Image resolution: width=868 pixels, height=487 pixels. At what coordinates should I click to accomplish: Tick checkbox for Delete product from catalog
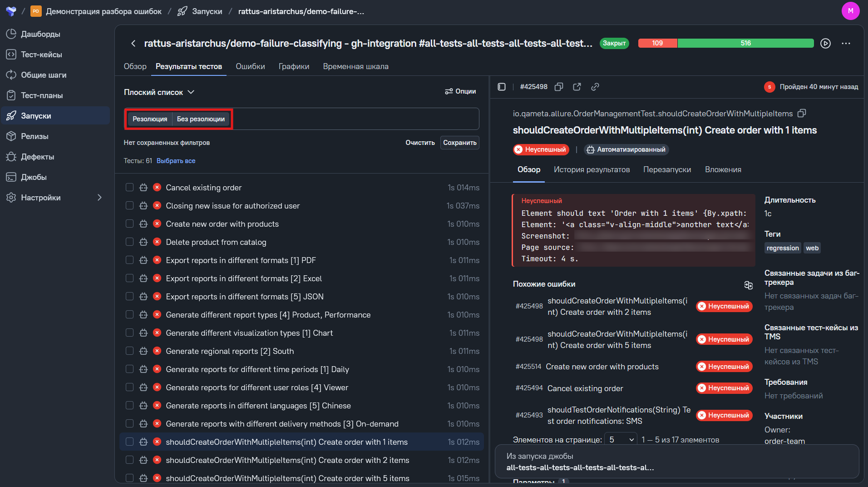click(129, 242)
